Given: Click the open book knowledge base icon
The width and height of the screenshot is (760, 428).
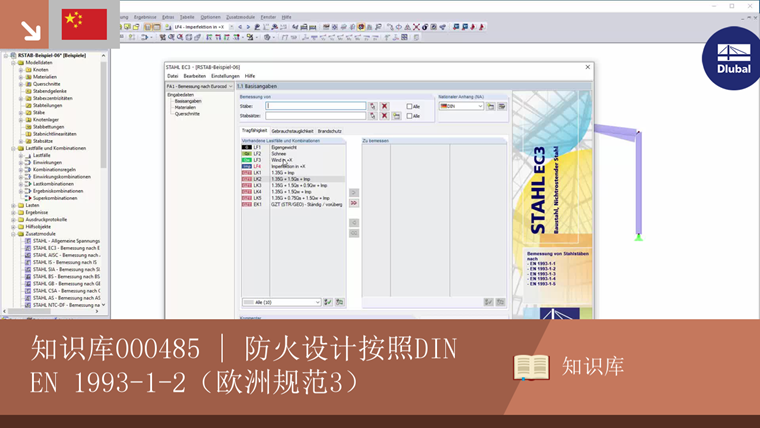Looking at the screenshot, I should pos(531,367).
